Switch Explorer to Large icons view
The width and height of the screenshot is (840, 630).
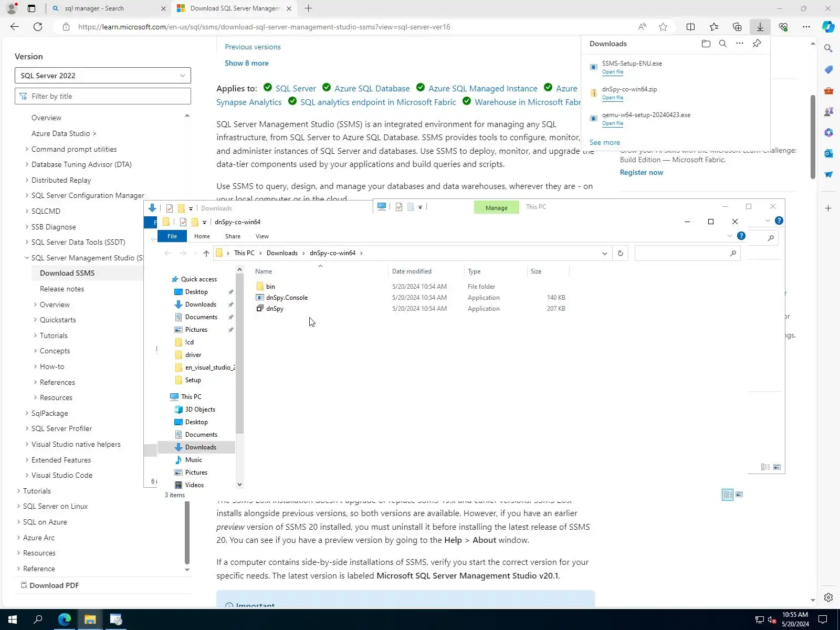click(x=739, y=495)
